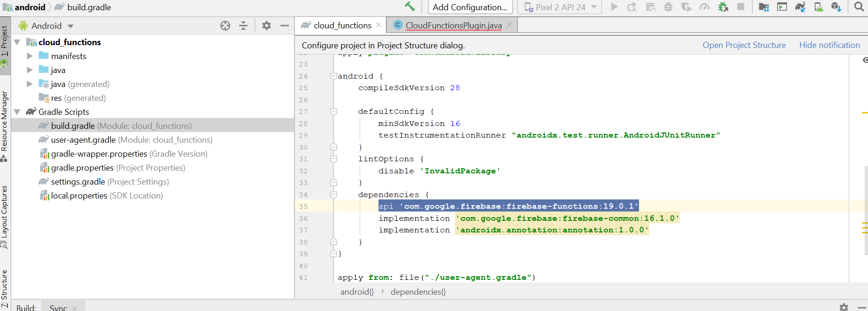Screen dimensions: 868x311
Task: Open the Layout Captures side tab
Action: [4, 216]
